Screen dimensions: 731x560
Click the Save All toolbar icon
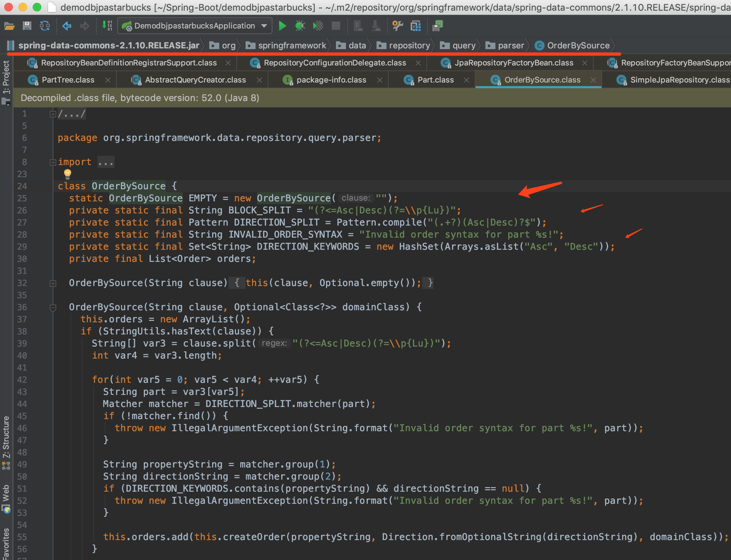click(27, 26)
